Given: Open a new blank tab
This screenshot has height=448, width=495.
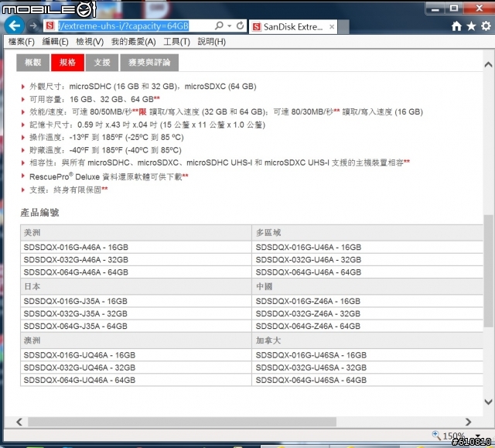Looking at the screenshot, I should coord(343,27).
